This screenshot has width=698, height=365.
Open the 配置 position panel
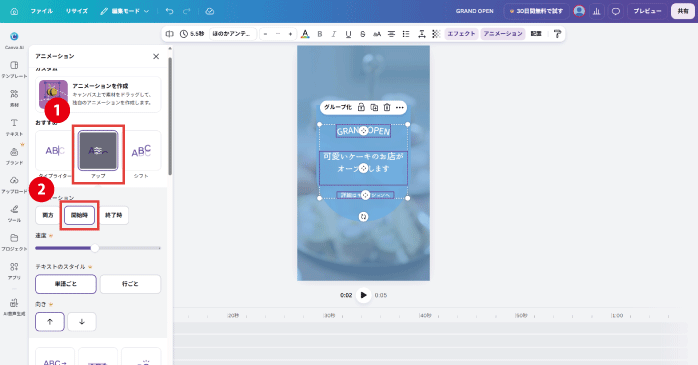click(536, 34)
